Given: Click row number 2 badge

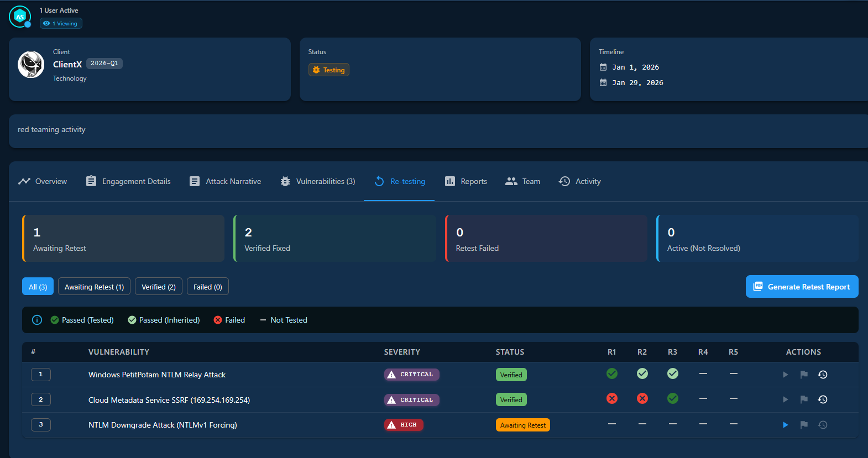Looking at the screenshot, I should (x=41, y=399).
